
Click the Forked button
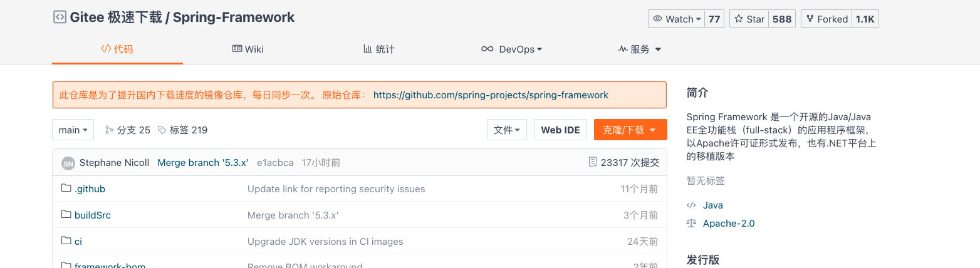[826, 19]
